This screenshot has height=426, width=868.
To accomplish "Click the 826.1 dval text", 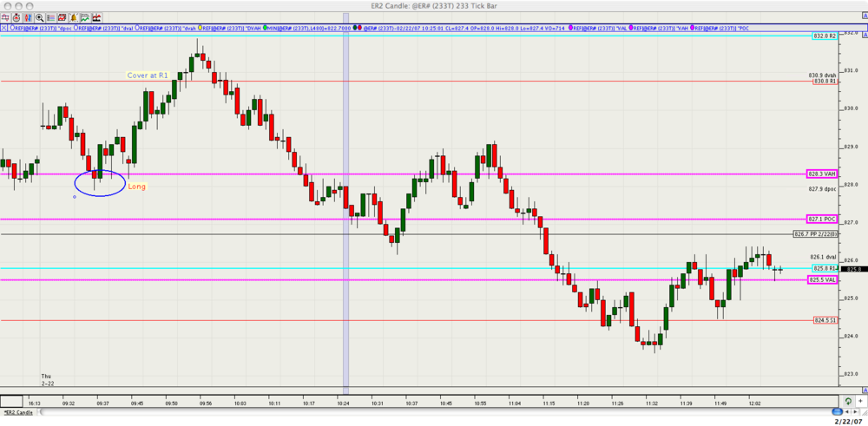I will click(823, 257).
